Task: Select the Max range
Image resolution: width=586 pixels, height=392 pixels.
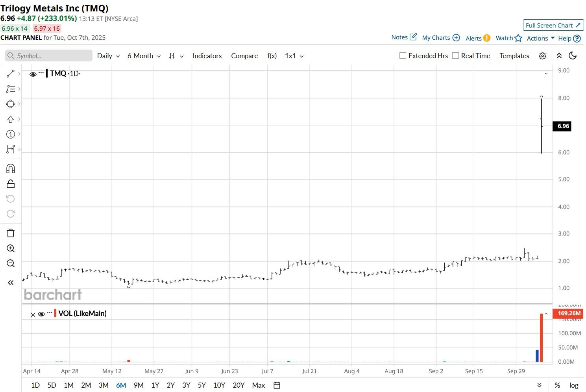Action: (x=258, y=385)
